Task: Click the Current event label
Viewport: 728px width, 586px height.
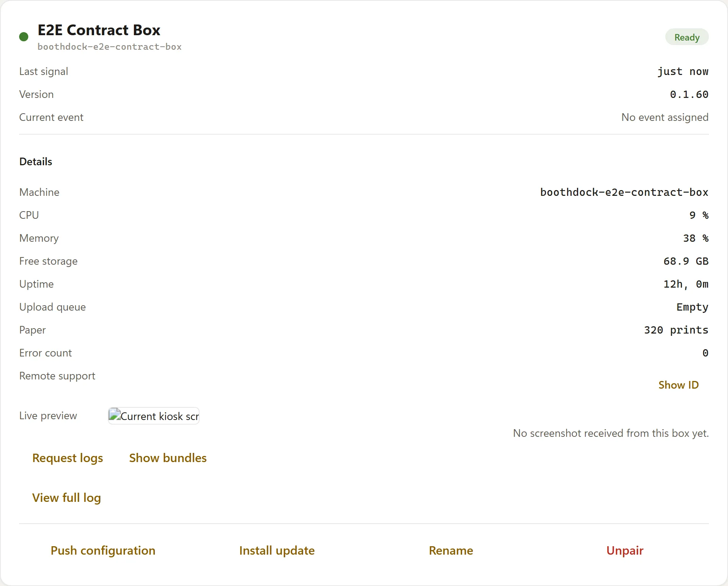Action: 51,117
